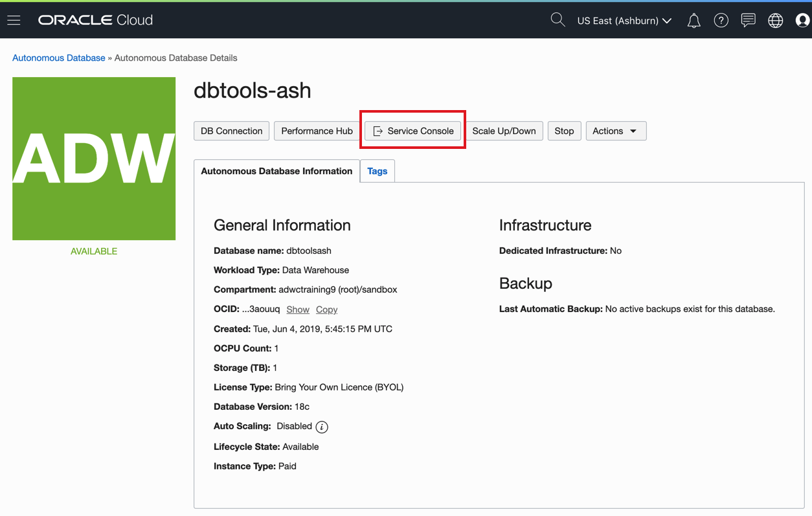Viewport: 812px width, 516px height.
Task: Click the Workload Type Data Warehouse text
Action: click(281, 270)
